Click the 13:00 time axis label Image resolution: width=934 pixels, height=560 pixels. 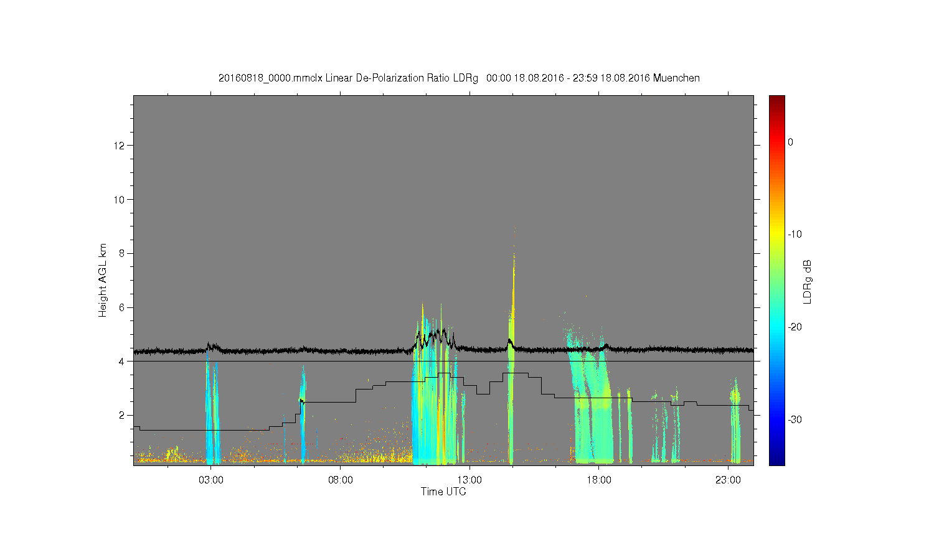pos(469,480)
